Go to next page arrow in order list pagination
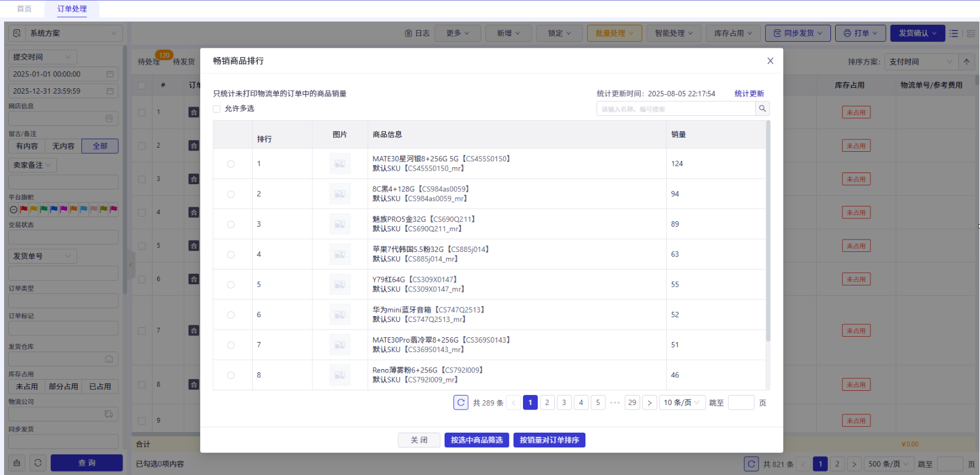980x475 pixels. click(x=854, y=464)
